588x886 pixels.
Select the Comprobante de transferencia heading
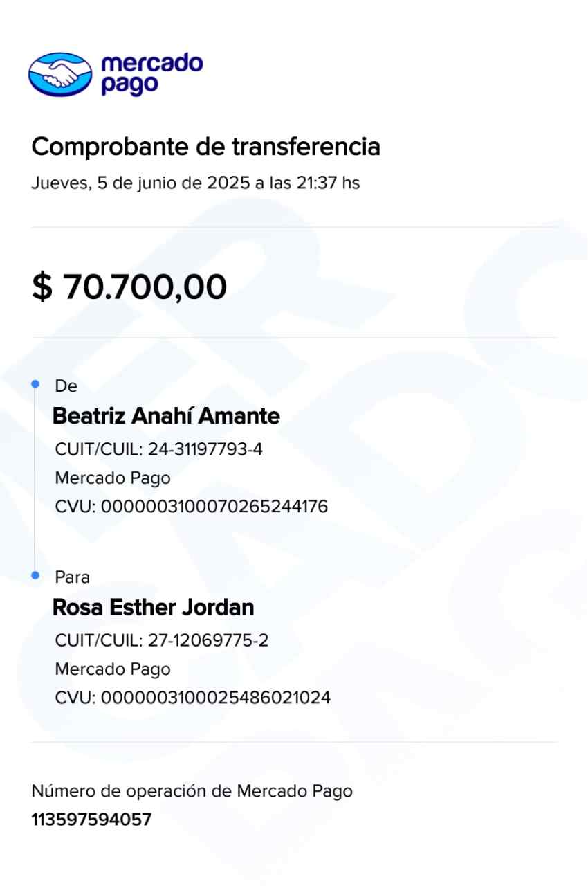pos(205,147)
